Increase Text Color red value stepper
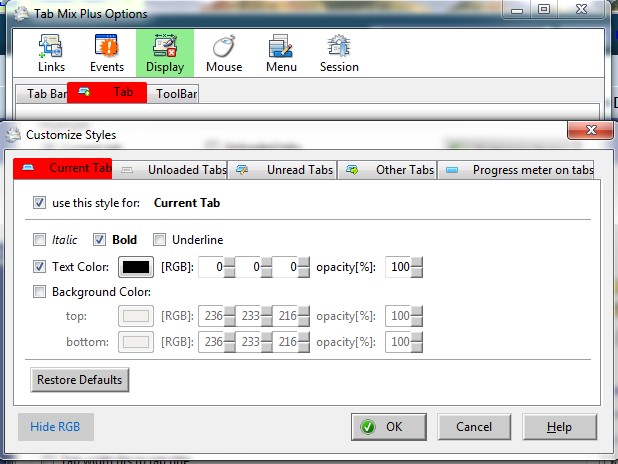Image resolution: width=618 pixels, height=464 pixels. pos(229,262)
